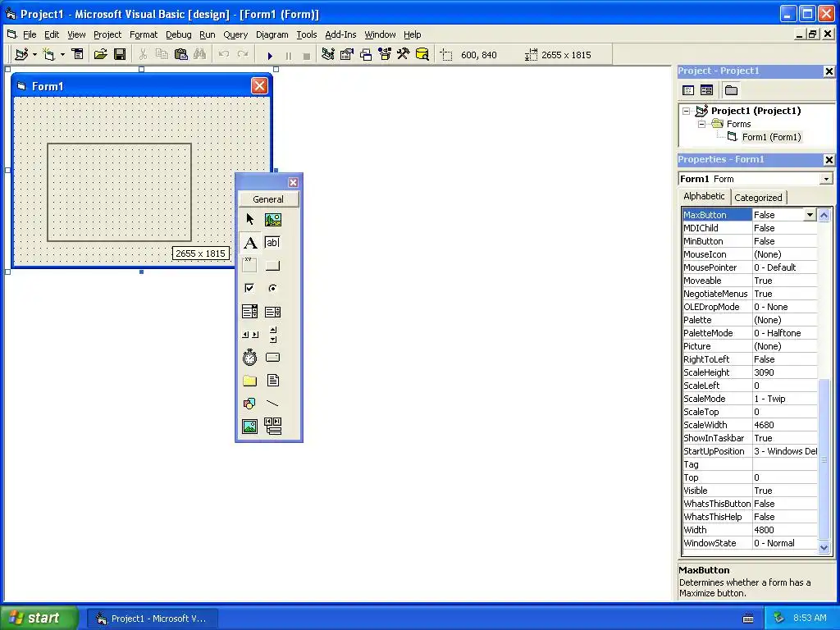This screenshot has height=630, width=840.
Task: Select the DriveListBox tool in toolbox
Action: 272,358
